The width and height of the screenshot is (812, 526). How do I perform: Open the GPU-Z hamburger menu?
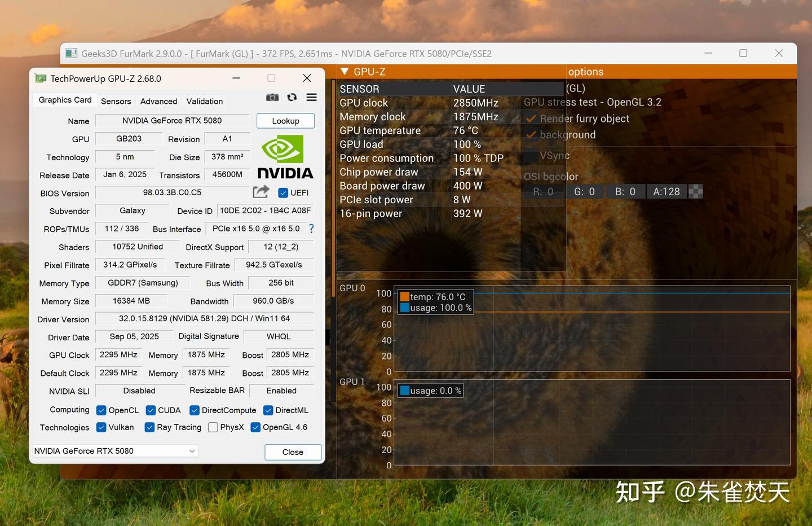[311, 98]
